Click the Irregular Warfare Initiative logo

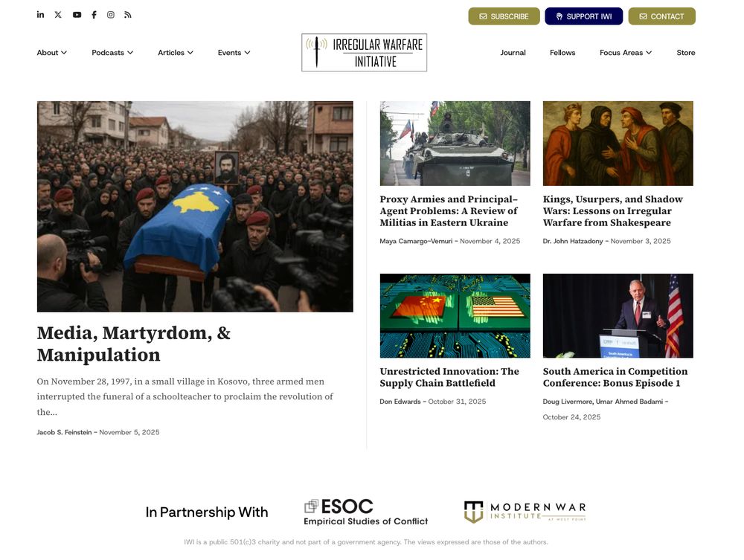click(x=364, y=53)
